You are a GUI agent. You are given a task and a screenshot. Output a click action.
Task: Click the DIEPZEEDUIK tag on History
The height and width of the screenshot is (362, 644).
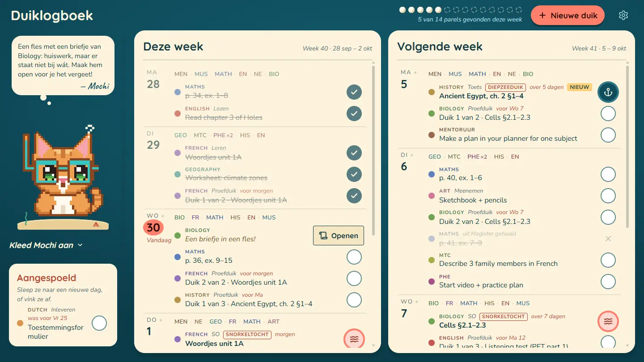click(x=505, y=87)
